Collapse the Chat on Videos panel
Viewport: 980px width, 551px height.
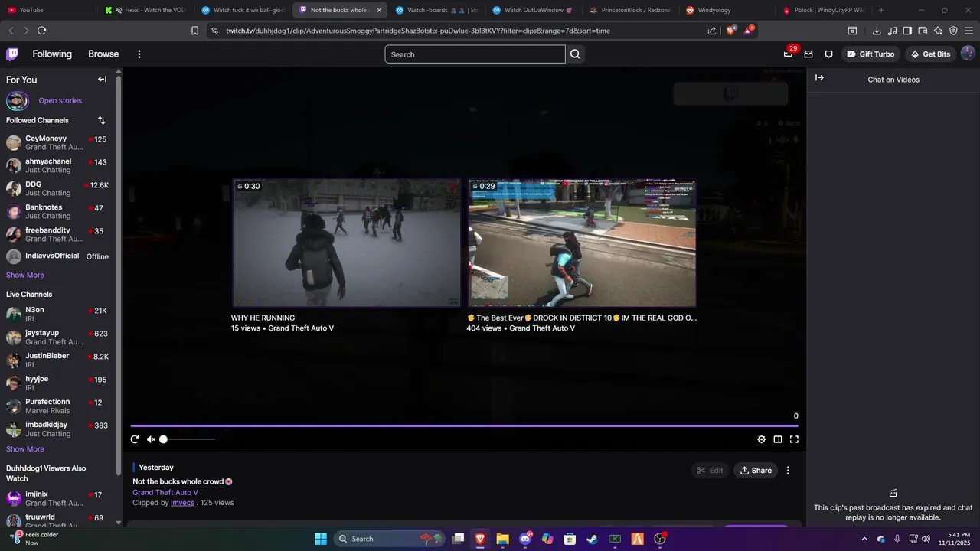point(819,77)
